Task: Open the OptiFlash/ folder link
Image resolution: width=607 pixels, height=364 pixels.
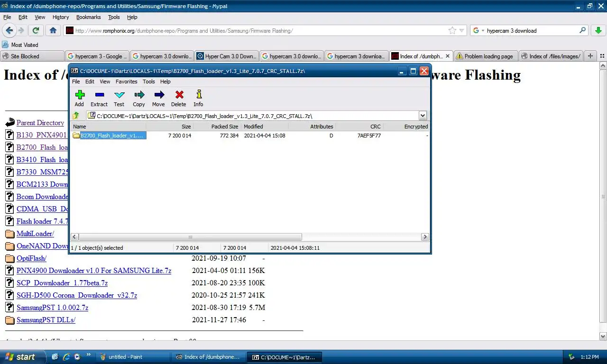Action: pyautogui.click(x=31, y=258)
